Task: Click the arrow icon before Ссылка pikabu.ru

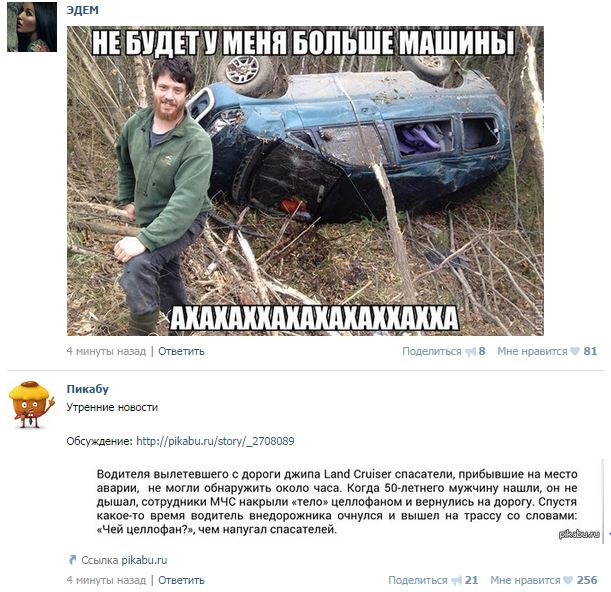Action: click(x=72, y=560)
